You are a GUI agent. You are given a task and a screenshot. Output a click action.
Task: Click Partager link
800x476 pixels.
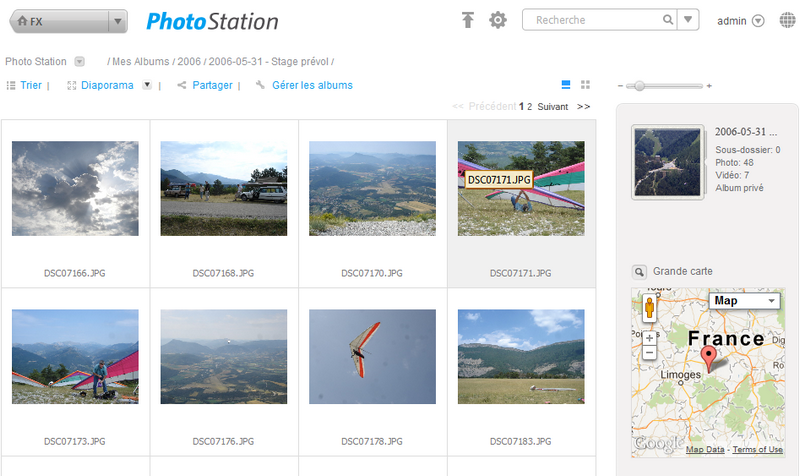(x=212, y=85)
